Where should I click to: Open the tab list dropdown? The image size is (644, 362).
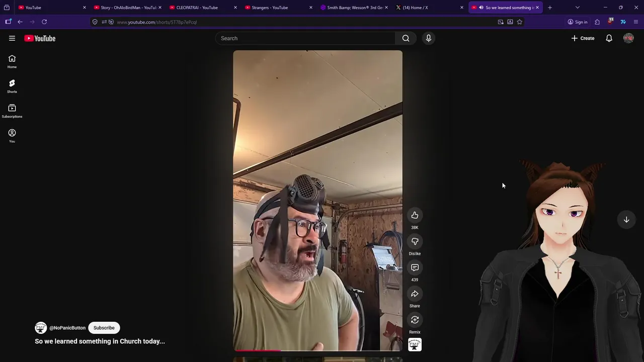pos(578,8)
